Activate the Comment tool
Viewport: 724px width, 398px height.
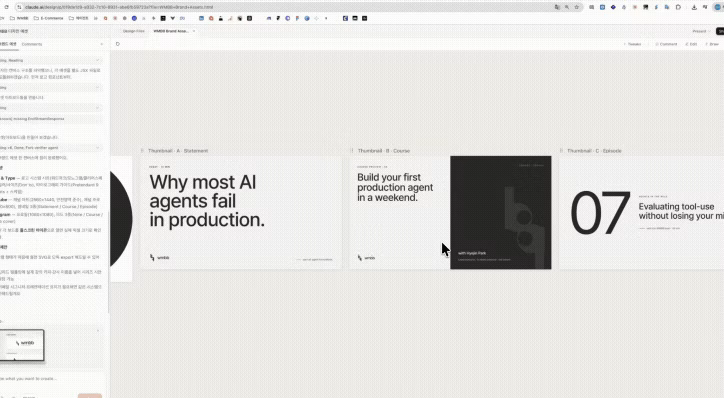[666, 44]
